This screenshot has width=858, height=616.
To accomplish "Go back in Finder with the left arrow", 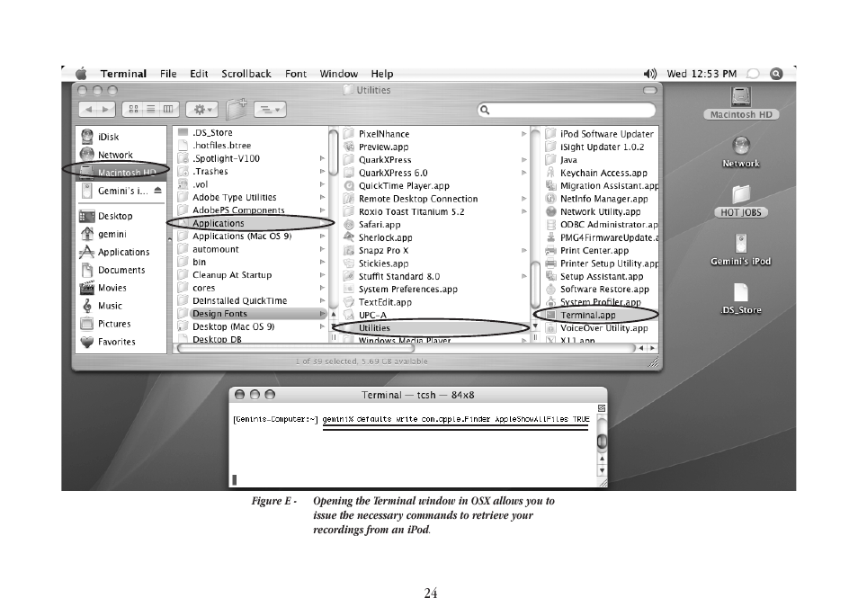I will click(89, 110).
